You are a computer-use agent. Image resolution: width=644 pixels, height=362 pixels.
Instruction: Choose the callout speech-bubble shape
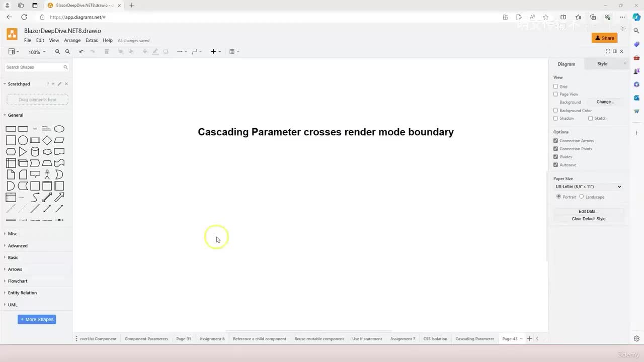(35, 174)
